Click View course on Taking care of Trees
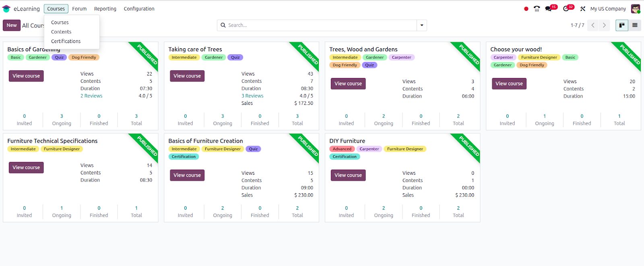Viewport: 644px width, 266px height. (187, 76)
